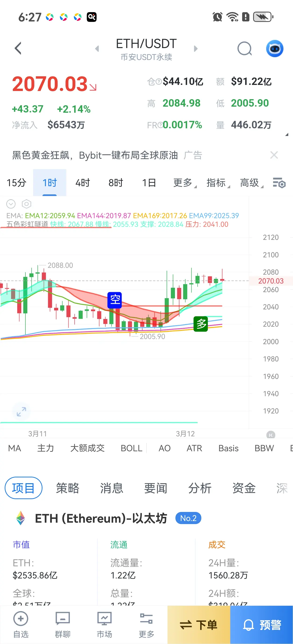Viewport: 293px width, 644px height.
Task: Tap the 预警 alert button
Action: tap(262, 625)
